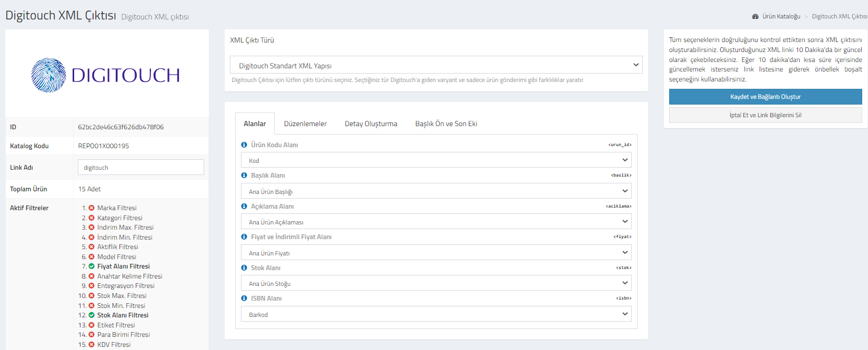Viewport: 868px width, 350px height.
Task: Toggle the red status icon of Kategori Filtresi
Action: 92,218
